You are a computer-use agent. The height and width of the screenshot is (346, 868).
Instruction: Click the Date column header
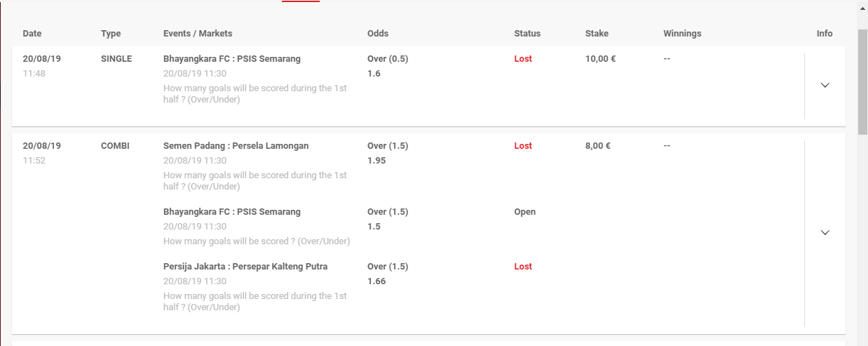pyautogui.click(x=32, y=34)
